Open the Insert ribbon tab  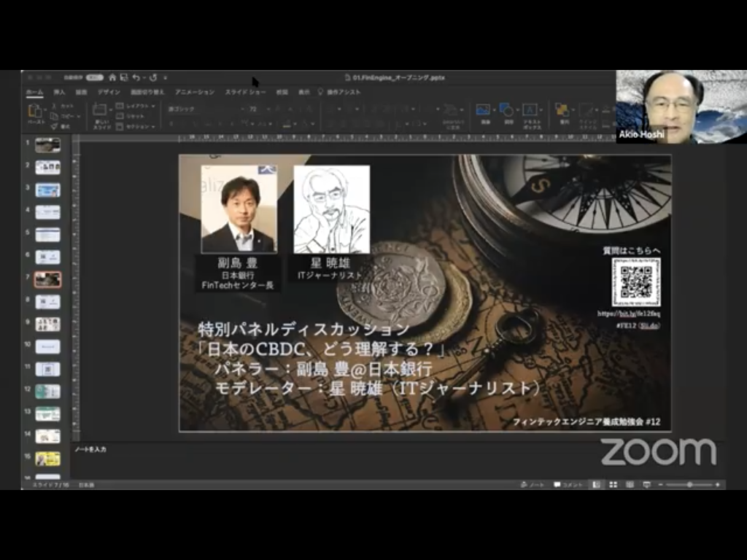pyautogui.click(x=60, y=92)
